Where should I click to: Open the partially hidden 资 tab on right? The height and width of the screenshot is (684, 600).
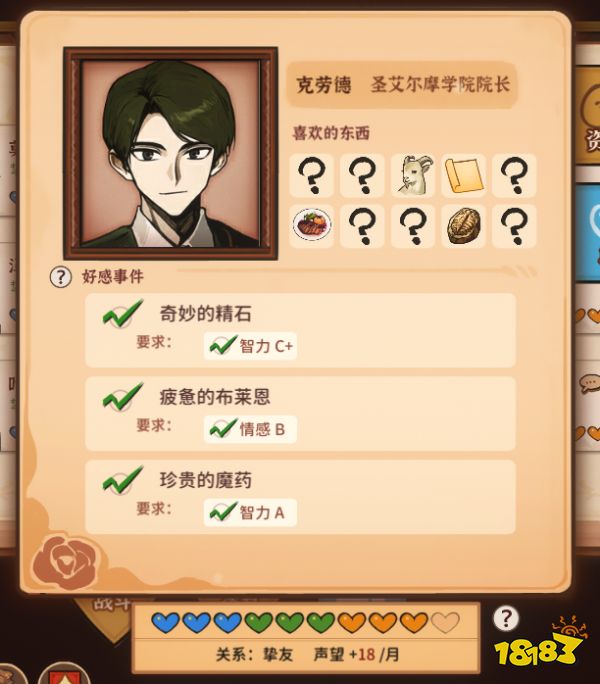coord(590,120)
